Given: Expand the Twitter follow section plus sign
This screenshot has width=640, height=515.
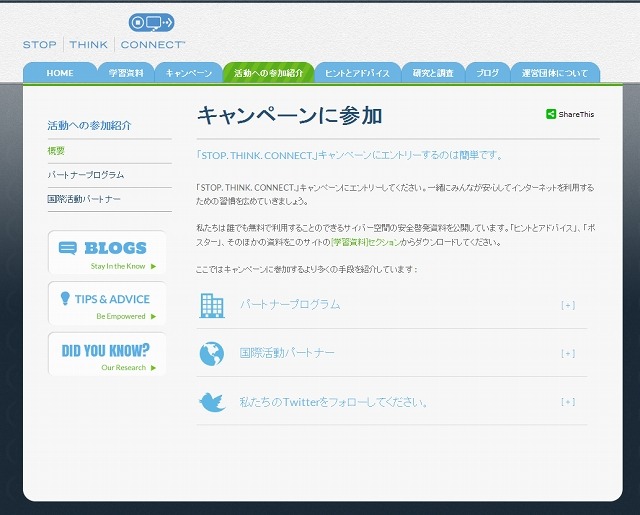Looking at the screenshot, I should [568, 402].
